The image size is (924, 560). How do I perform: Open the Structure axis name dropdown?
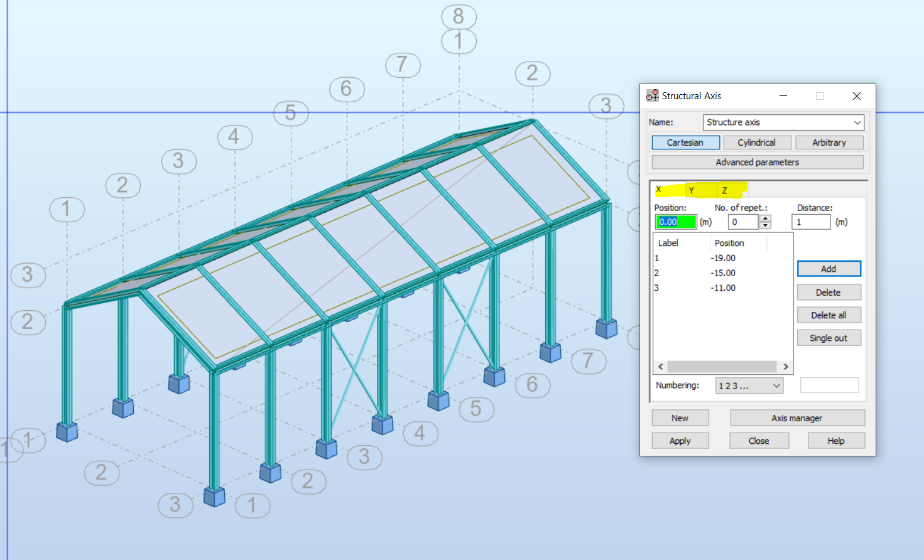(857, 122)
